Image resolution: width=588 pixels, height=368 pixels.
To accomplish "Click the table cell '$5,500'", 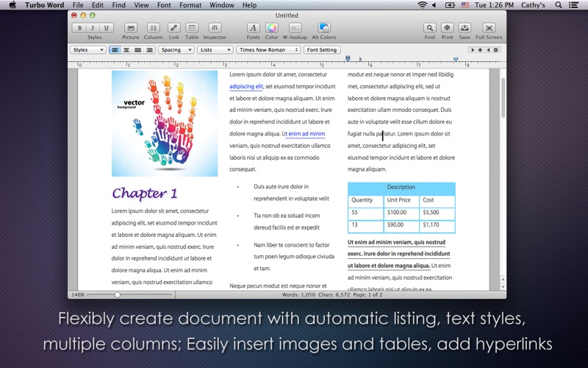I will click(x=437, y=213).
